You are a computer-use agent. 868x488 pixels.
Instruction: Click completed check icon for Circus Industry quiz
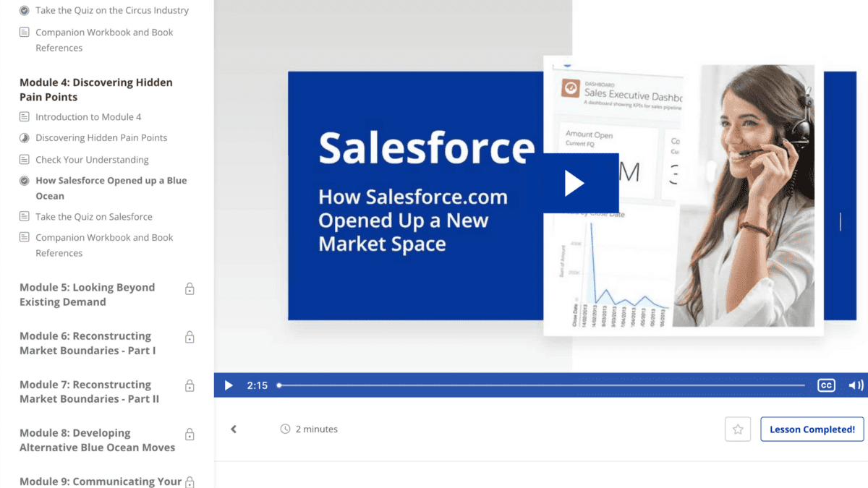tap(25, 11)
